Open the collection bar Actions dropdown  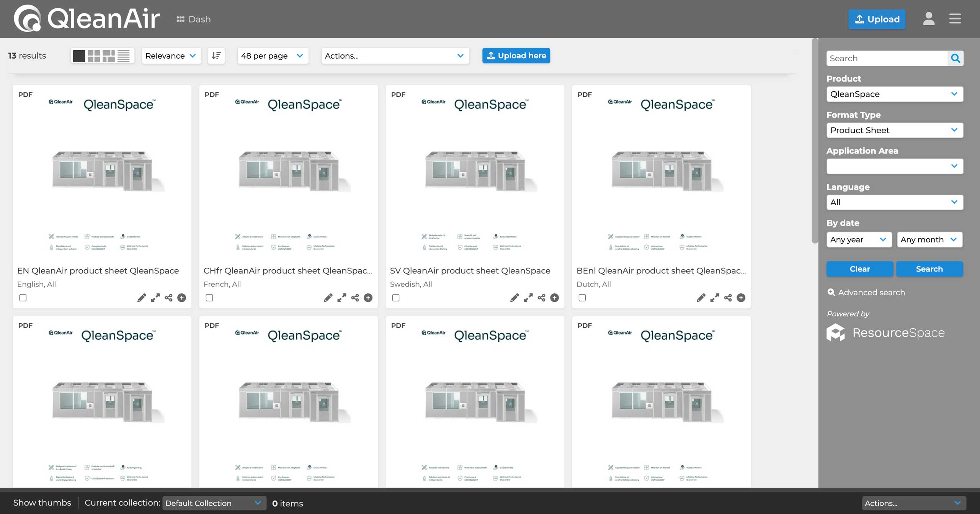[914, 503]
